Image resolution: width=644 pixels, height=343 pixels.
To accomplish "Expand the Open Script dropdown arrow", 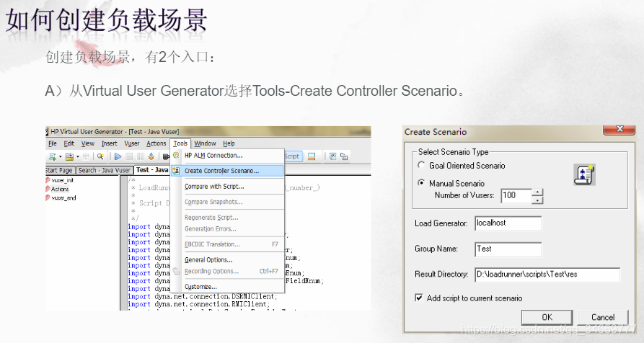I will tap(78, 157).
